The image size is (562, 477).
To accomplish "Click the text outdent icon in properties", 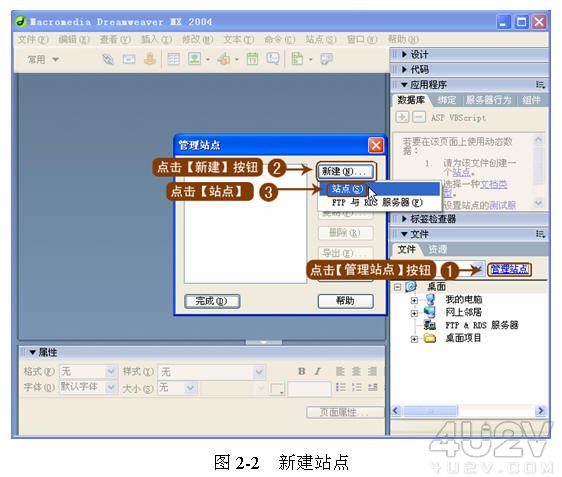I will click(373, 387).
